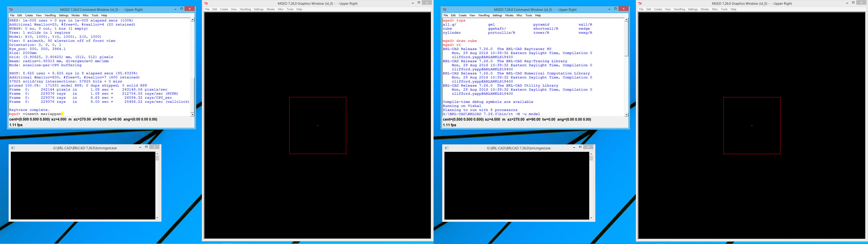Open Misc menu in Command Window listing tops
Viewport: 868px width, 244px height.
519,15
